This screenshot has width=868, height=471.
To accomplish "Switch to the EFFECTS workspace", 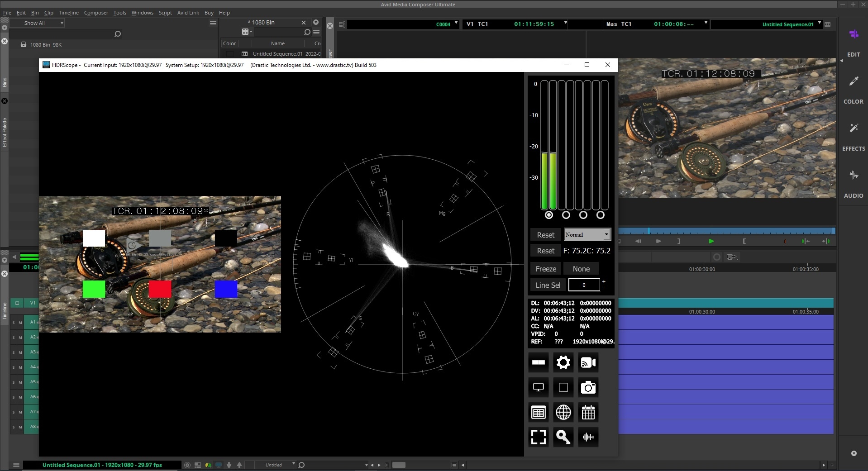I will [x=854, y=137].
